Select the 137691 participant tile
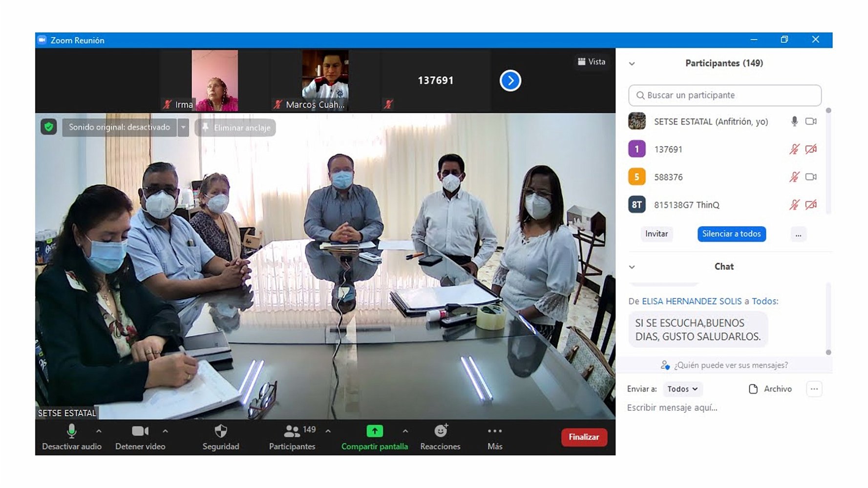Viewport: 868px width, 488px height. pos(436,81)
